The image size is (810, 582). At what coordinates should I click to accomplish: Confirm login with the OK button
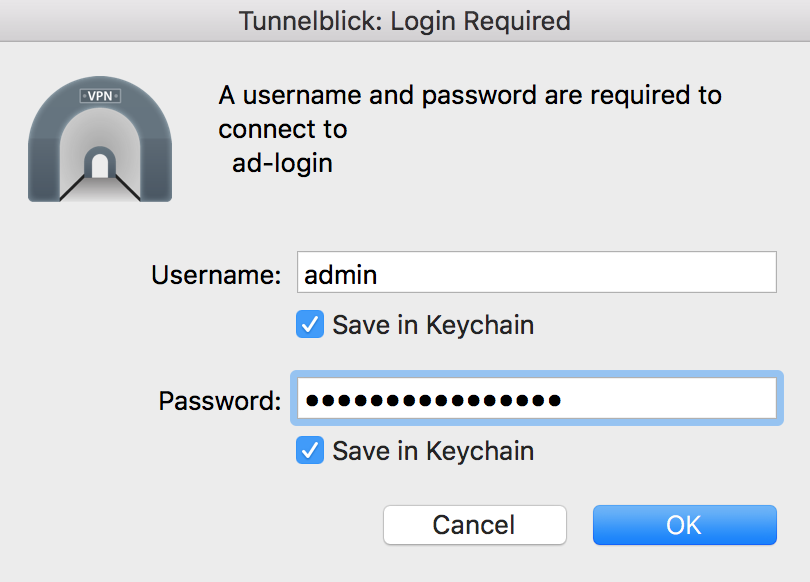(684, 525)
